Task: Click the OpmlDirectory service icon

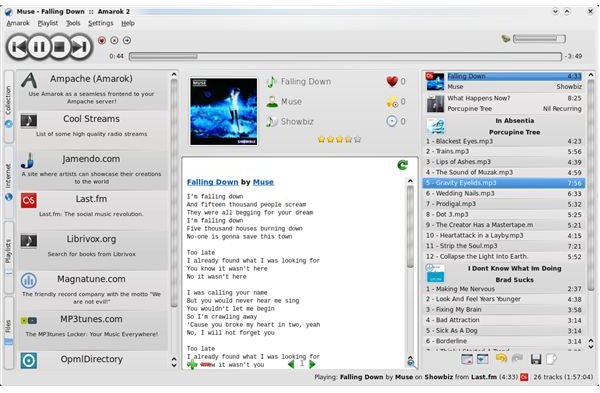Action: coord(29,360)
